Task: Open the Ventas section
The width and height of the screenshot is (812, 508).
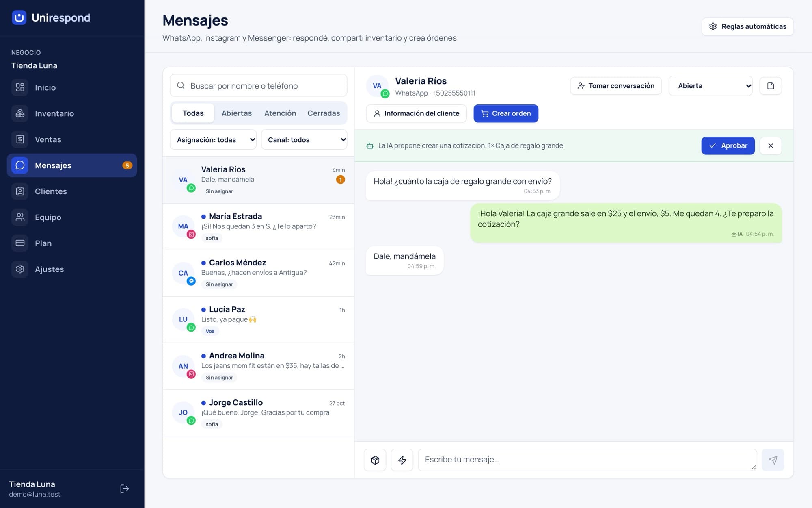Action: pyautogui.click(x=72, y=139)
